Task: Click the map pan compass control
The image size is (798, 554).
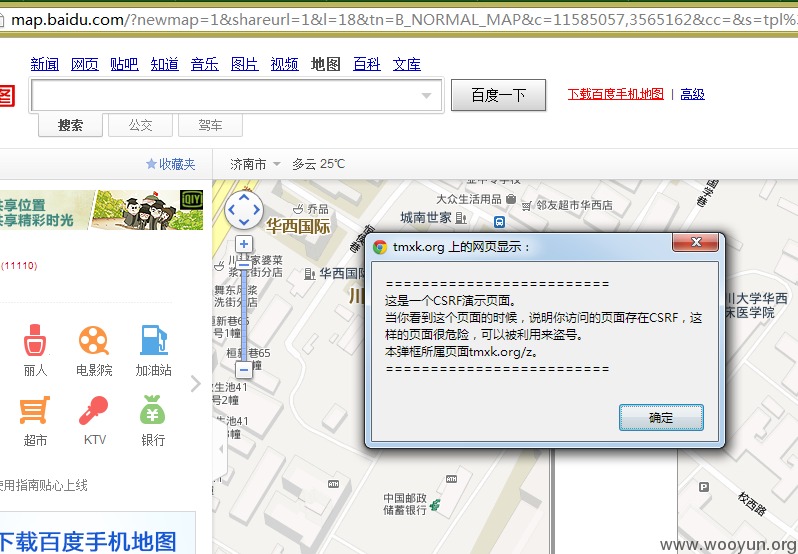Action: [244, 210]
